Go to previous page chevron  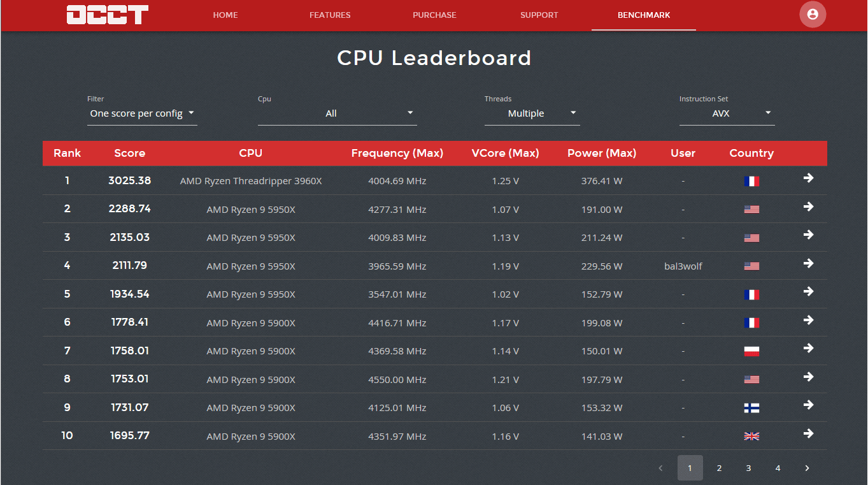click(660, 468)
